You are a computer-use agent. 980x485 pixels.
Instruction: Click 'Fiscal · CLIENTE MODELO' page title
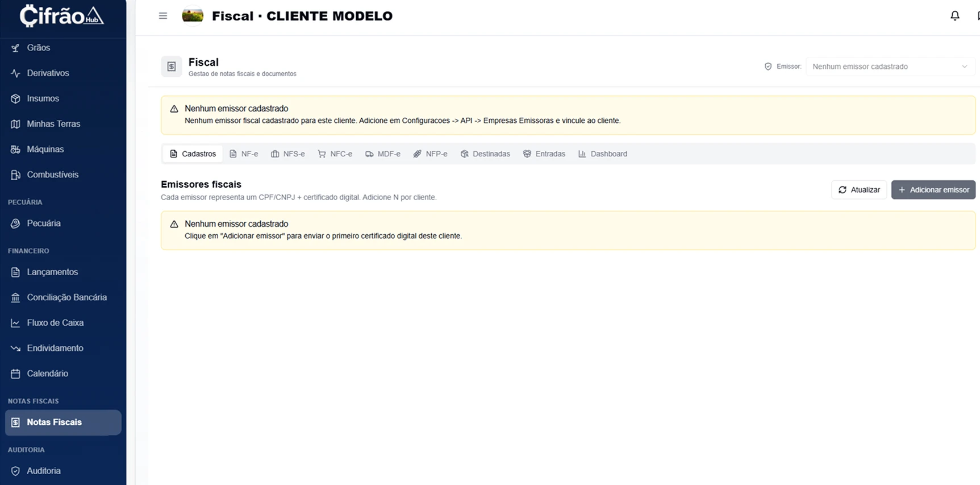(302, 16)
